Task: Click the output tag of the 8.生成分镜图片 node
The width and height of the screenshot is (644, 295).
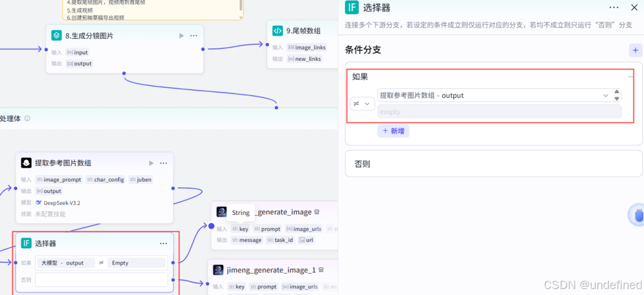Action: pos(79,63)
